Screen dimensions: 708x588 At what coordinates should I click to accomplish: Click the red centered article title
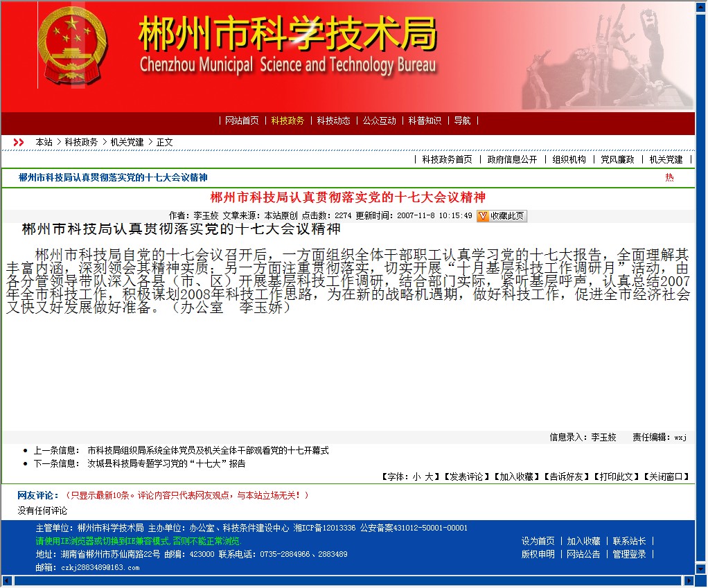(348, 197)
